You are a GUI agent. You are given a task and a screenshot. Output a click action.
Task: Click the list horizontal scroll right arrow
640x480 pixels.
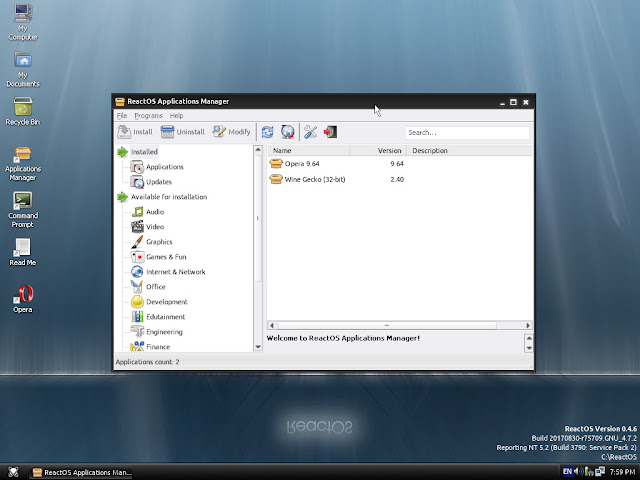click(x=528, y=325)
